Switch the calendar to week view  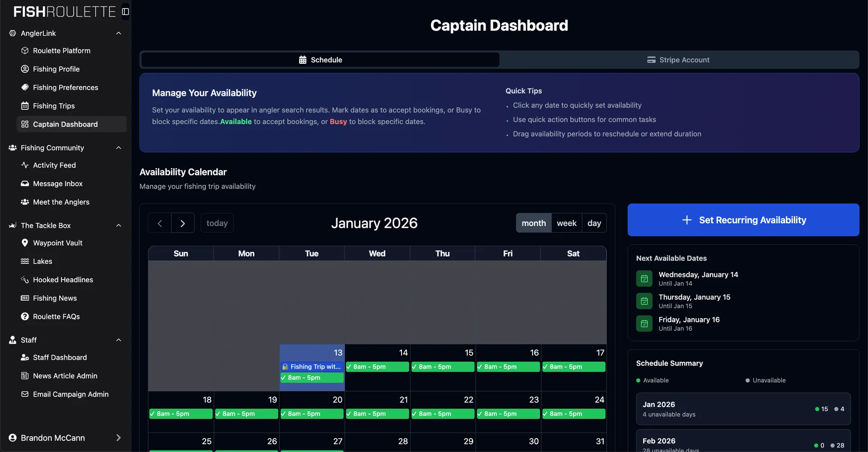(x=566, y=223)
